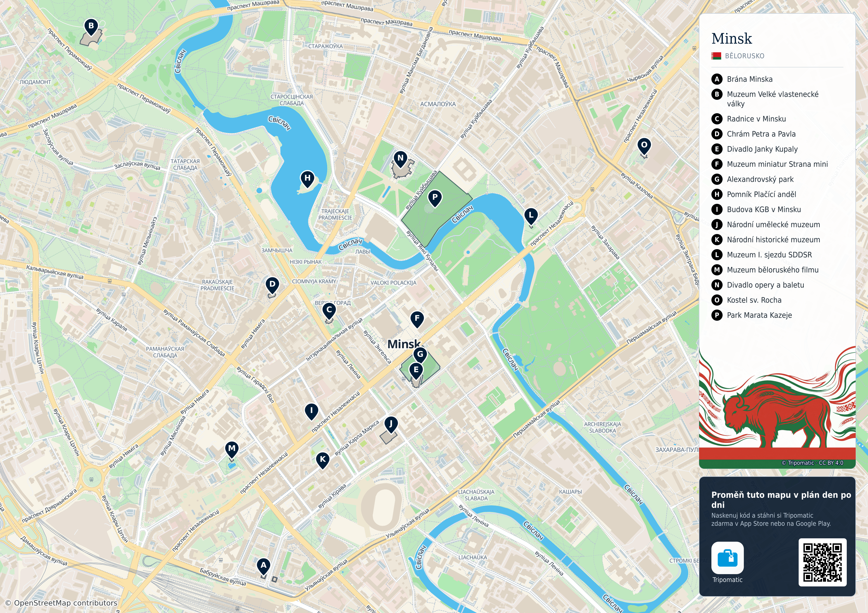Select 'Národní umělecké muzeum' in legend
Viewport: 868px width, 613px height.
(766, 225)
